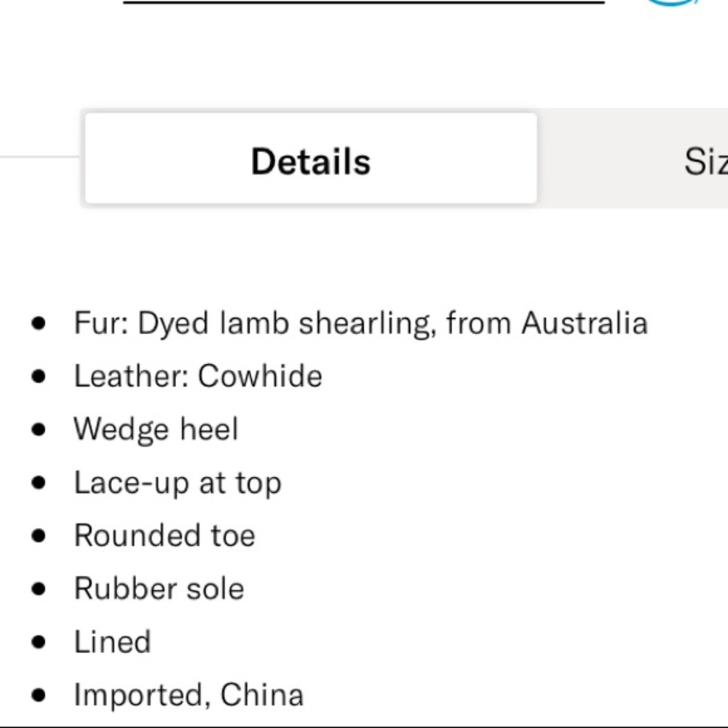Click the "Wedge heel" detail text
Image resolution: width=728 pixels, height=728 pixels.
[156, 430]
